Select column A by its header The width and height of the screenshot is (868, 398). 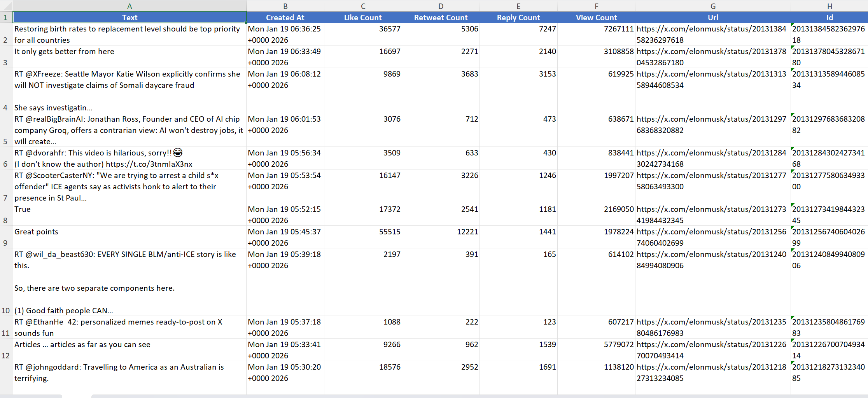(129, 6)
